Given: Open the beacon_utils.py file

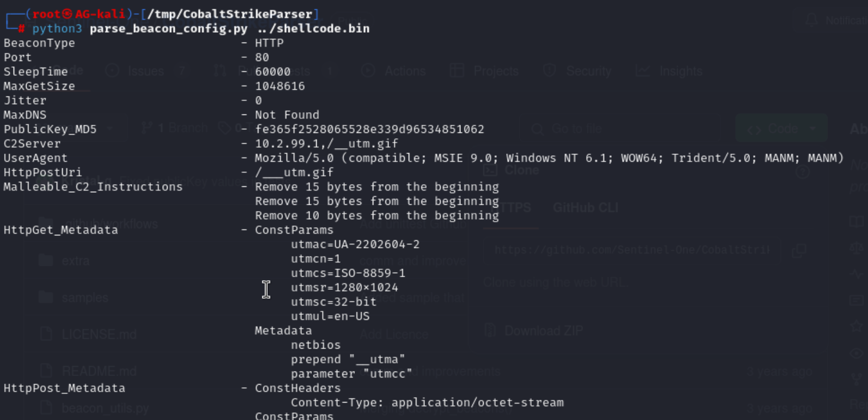Looking at the screenshot, I should coord(105,408).
